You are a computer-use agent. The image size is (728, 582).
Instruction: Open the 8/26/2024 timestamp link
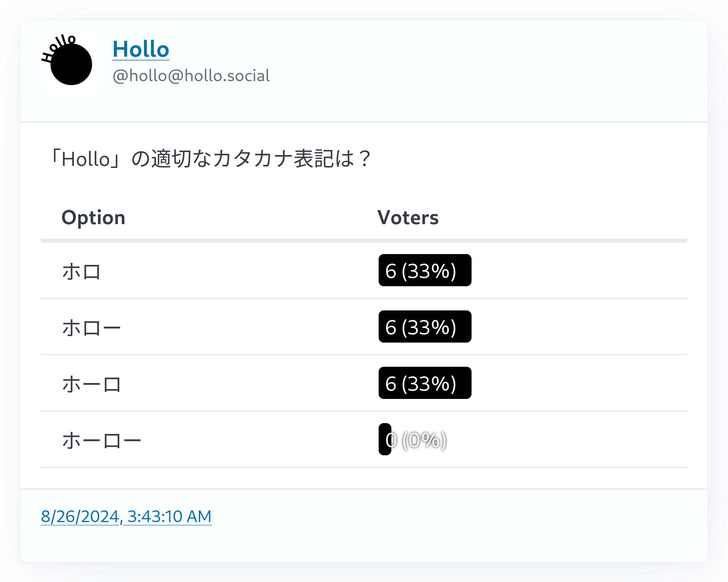126,516
